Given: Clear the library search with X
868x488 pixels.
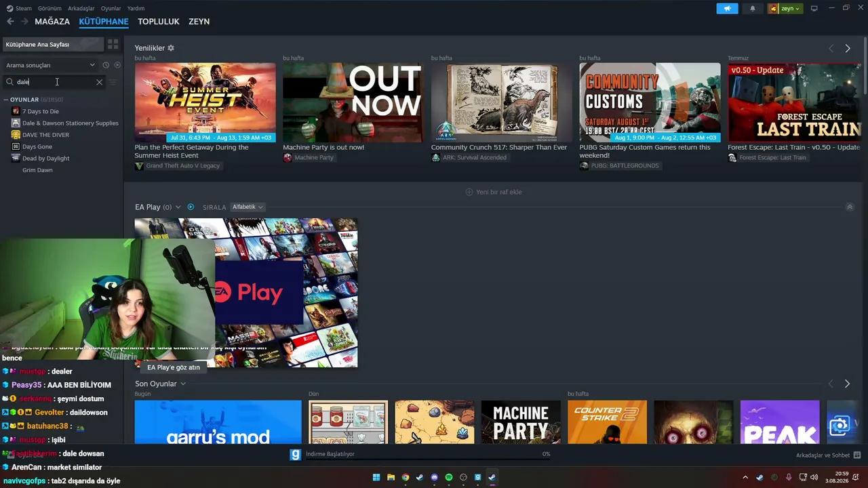Looking at the screenshot, I should pos(99,82).
